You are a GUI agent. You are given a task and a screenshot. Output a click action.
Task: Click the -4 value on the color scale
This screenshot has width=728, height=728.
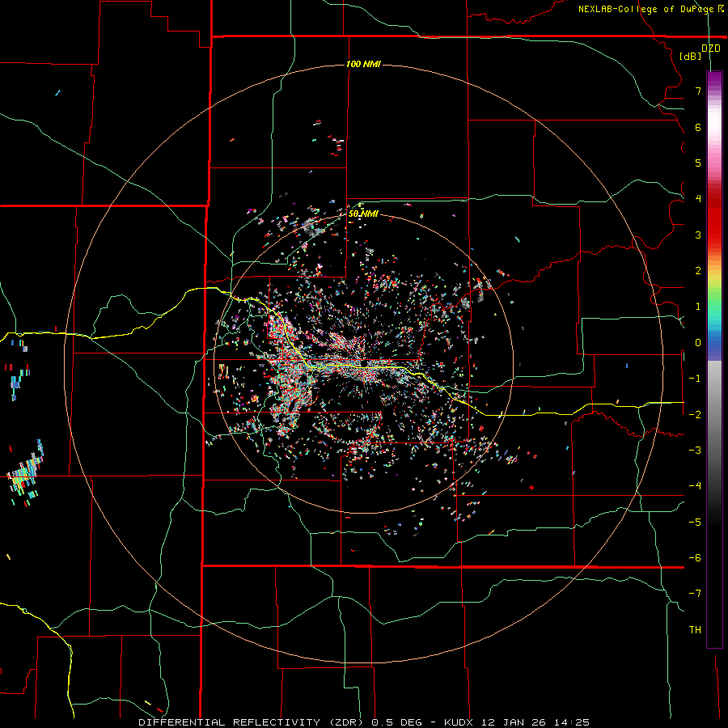(x=695, y=485)
